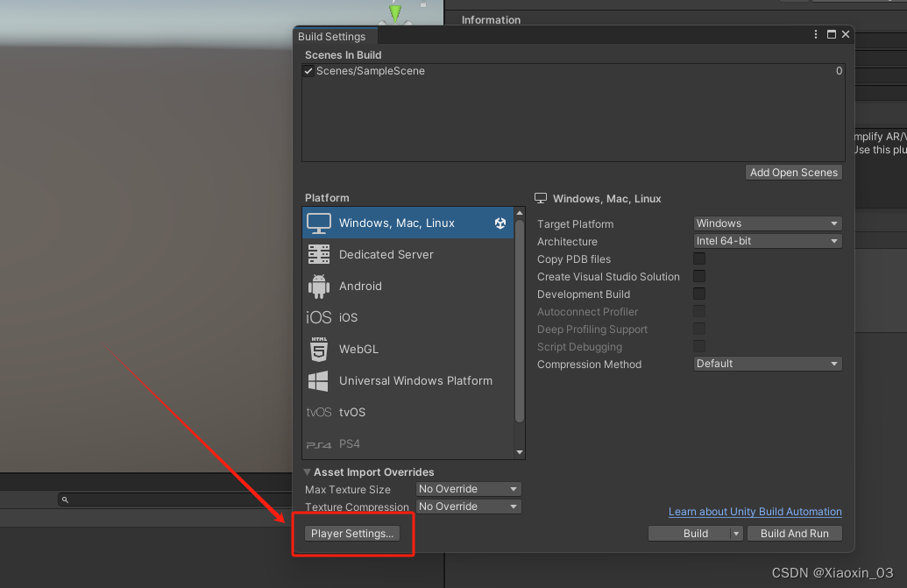This screenshot has width=907, height=588.
Task: Open the Build Settings three-dot menu
Action: click(x=815, y=33)
